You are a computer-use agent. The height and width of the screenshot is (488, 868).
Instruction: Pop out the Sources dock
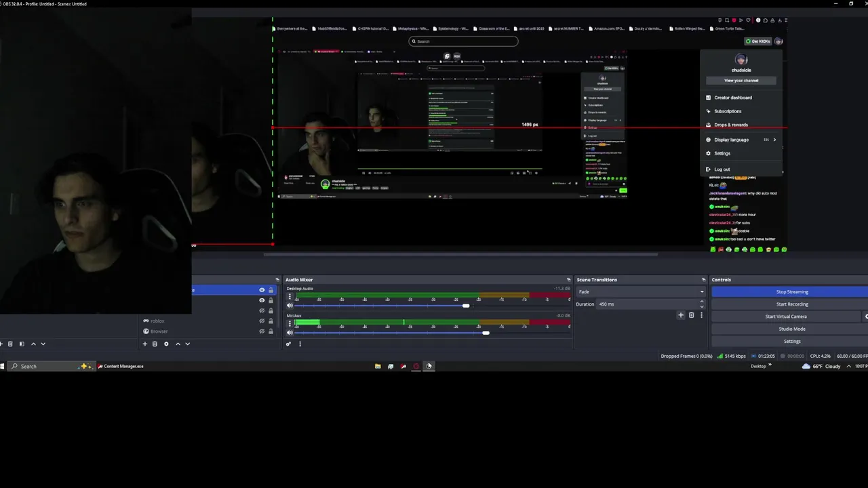click(277, 279)
